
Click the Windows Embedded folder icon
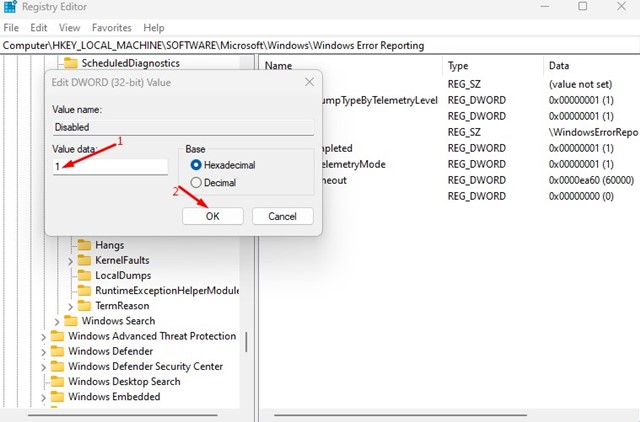(57, 396)
